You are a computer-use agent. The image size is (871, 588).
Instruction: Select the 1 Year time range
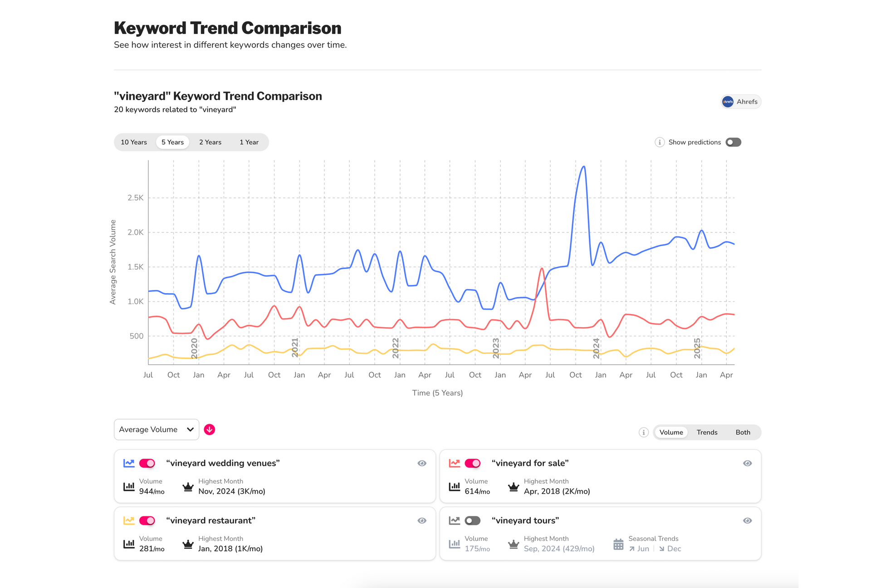249,142
